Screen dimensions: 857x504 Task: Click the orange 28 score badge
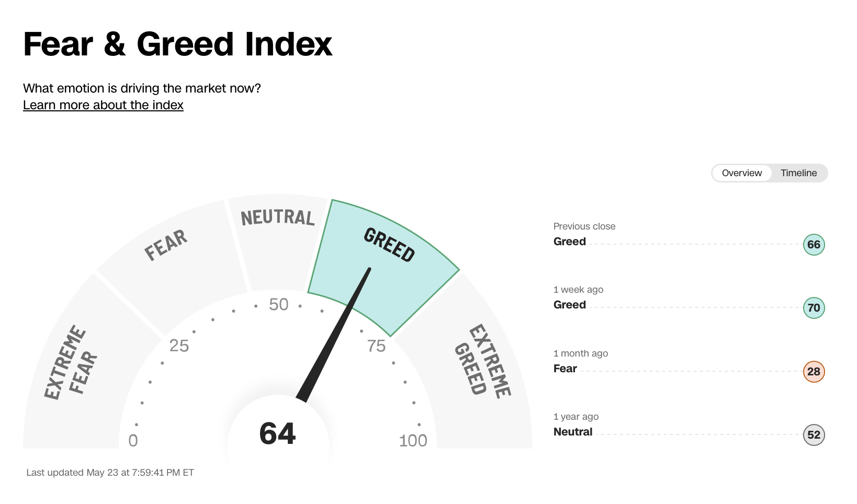click(x=814, y=372)
